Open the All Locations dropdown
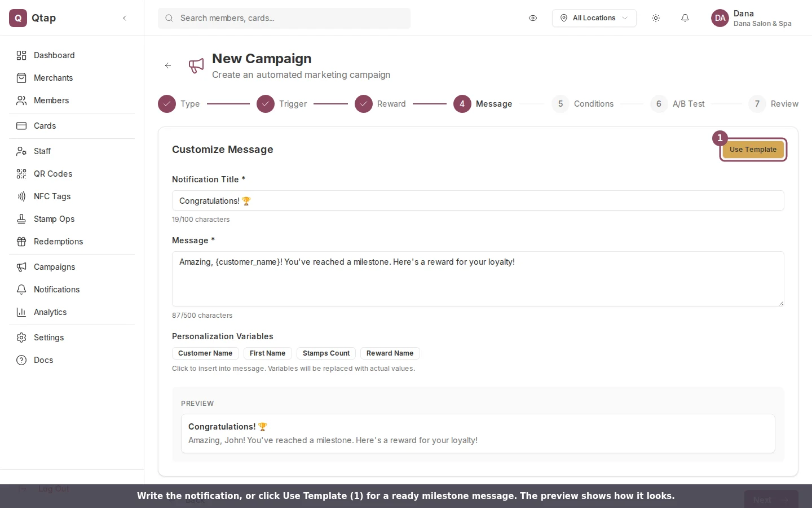 pyautogui.click(x=594, y=18)
